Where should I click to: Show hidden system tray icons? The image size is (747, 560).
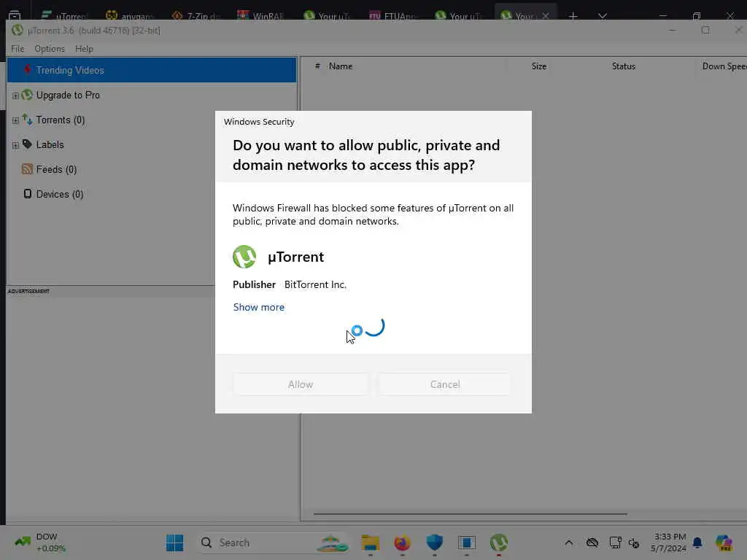(x=569, y=542)
